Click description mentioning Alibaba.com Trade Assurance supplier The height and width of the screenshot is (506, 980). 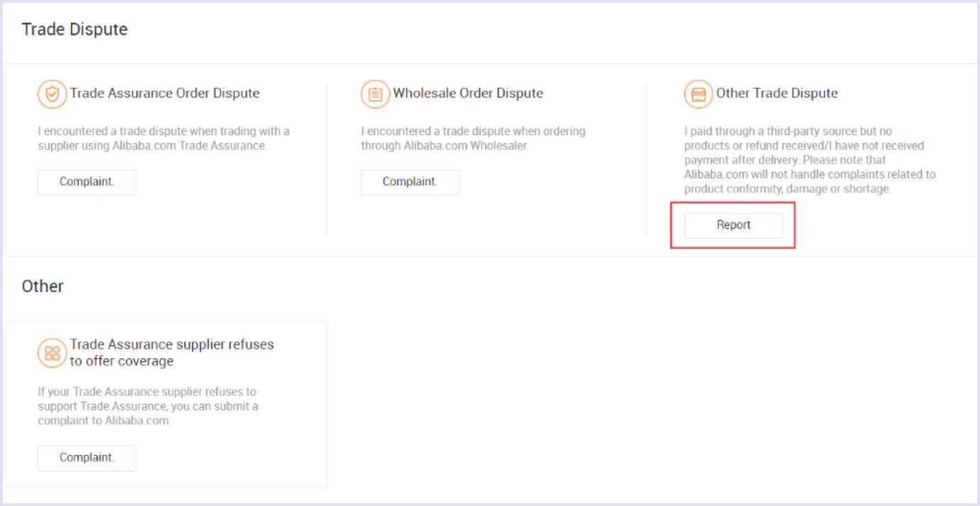[164, 139]
